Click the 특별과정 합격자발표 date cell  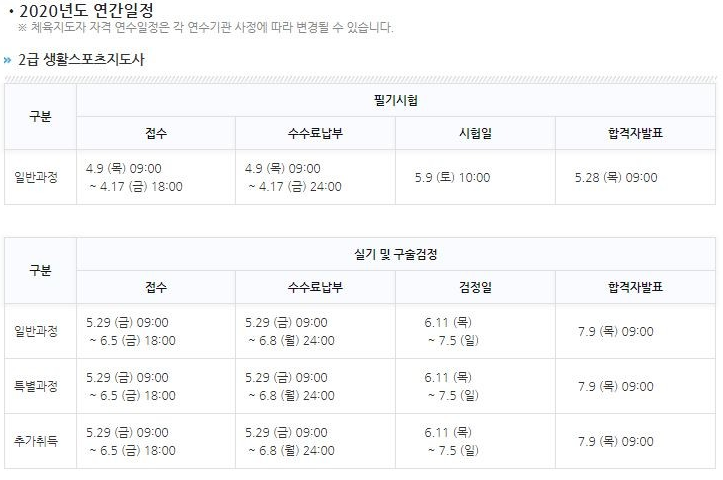616,386
